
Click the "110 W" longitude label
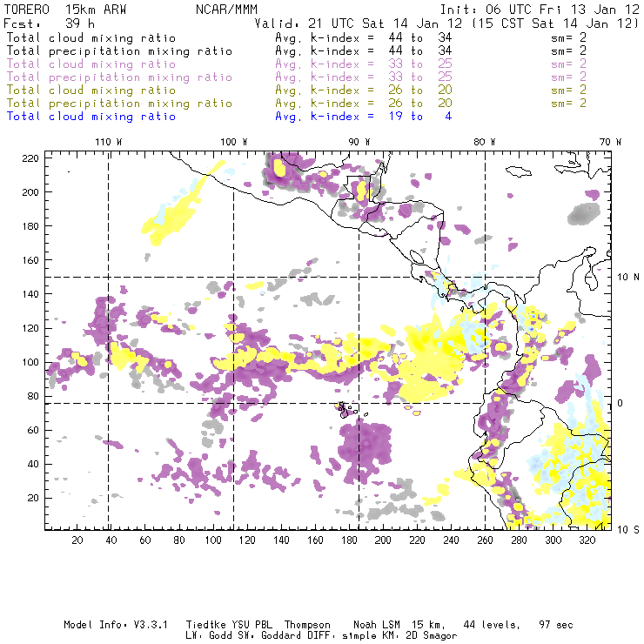pos(109,142)
